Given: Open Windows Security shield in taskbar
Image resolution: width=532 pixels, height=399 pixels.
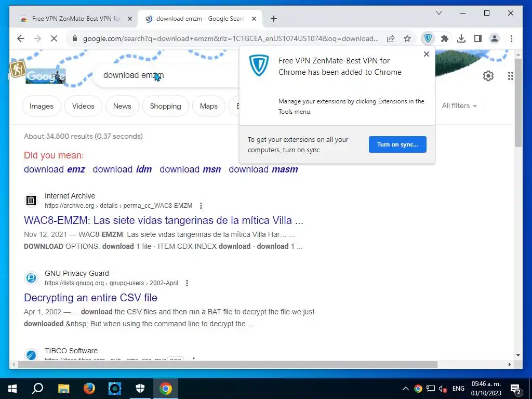Looking at the screenshot, I should pyautogui.click(x=140, y=389).
